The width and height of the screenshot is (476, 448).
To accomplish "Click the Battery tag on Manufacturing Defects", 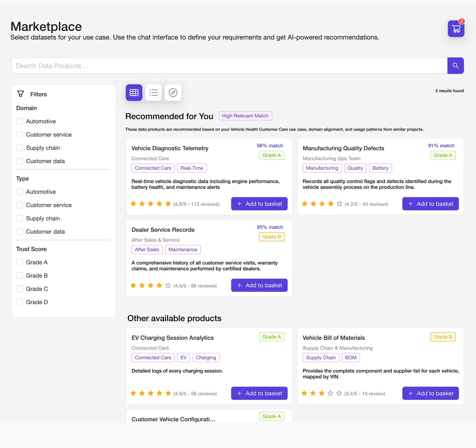I will (380, 168).
